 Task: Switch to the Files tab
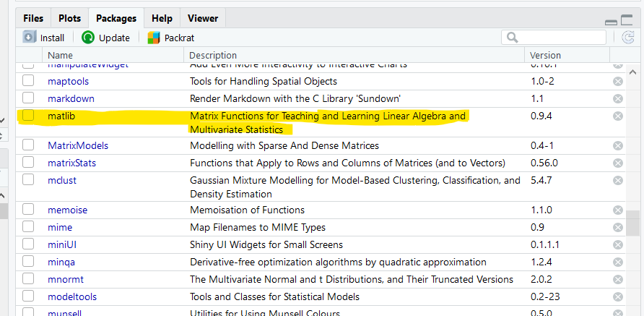[32, 18]
